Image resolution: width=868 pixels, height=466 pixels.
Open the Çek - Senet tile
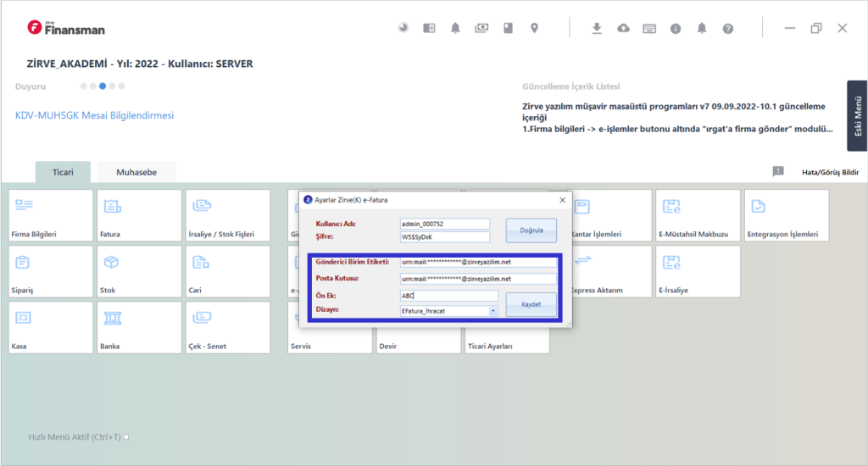[228, 327]
